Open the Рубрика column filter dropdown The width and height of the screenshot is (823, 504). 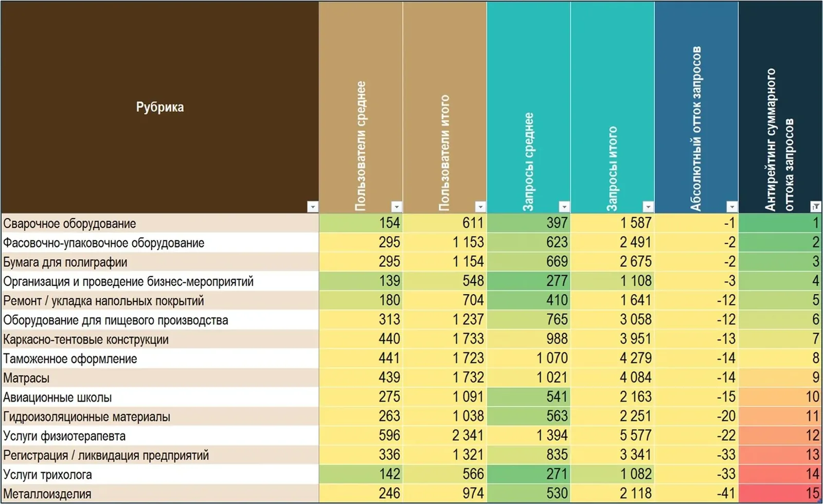(312, 207)
